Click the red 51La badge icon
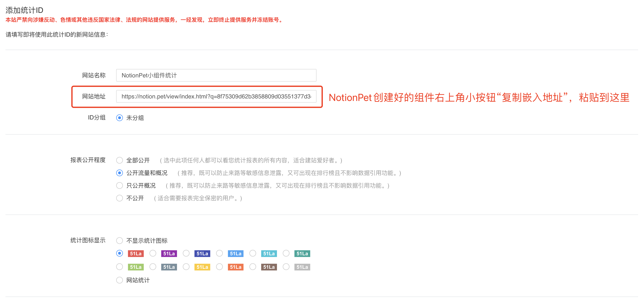644x302 pixels. point(136,254)
